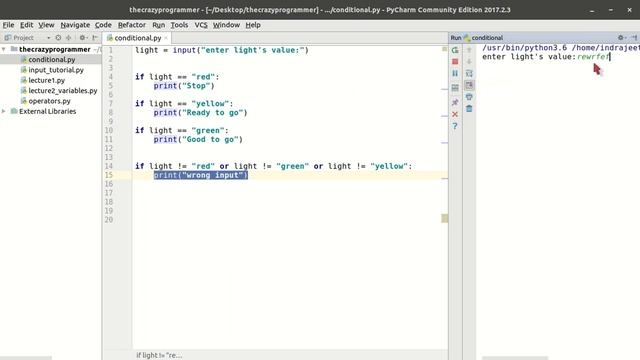Click the "yellow" string on line 7
Viewport: 640px width, 360px height.
pos(210,104)
